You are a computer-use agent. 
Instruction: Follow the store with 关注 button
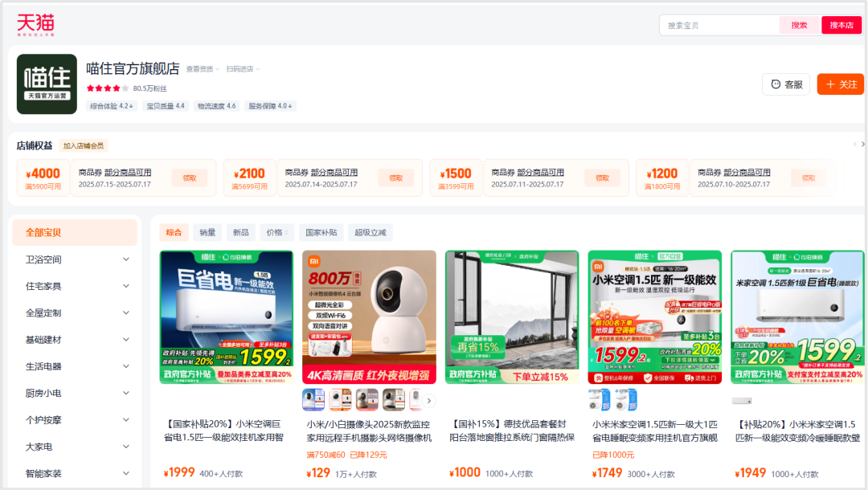[840, 84]
